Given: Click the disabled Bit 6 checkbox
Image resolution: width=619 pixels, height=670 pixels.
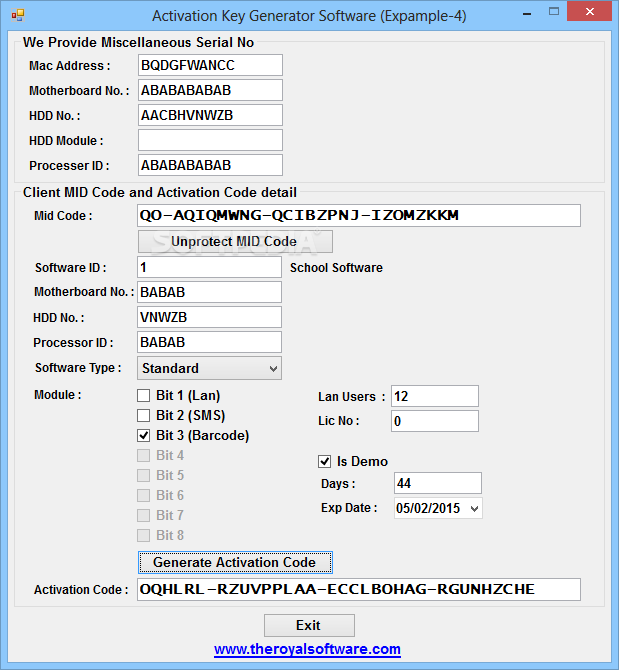Looking at the screenshot, I should coord(144,495).
